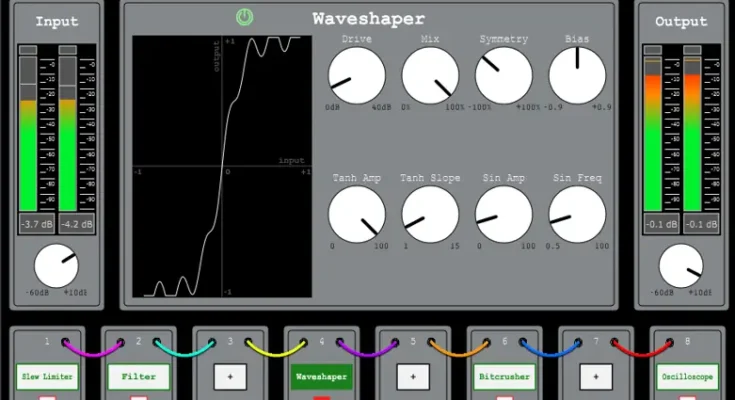
Task: Click the Mix knob
Action: [x=430, y=76]
